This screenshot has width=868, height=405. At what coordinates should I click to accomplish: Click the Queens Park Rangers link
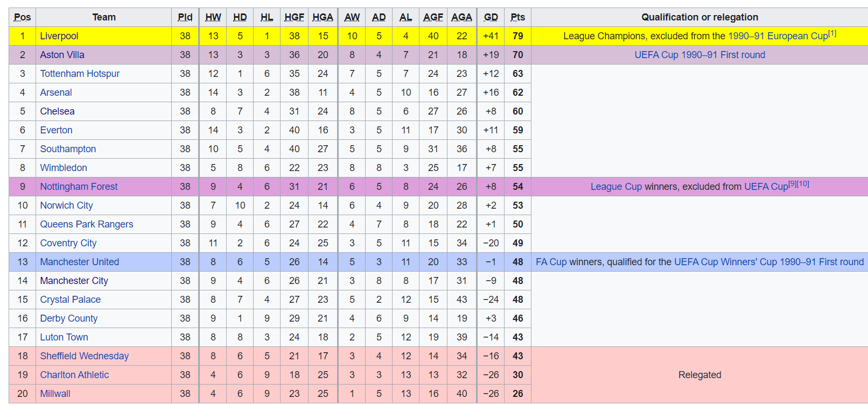(87, 224)
